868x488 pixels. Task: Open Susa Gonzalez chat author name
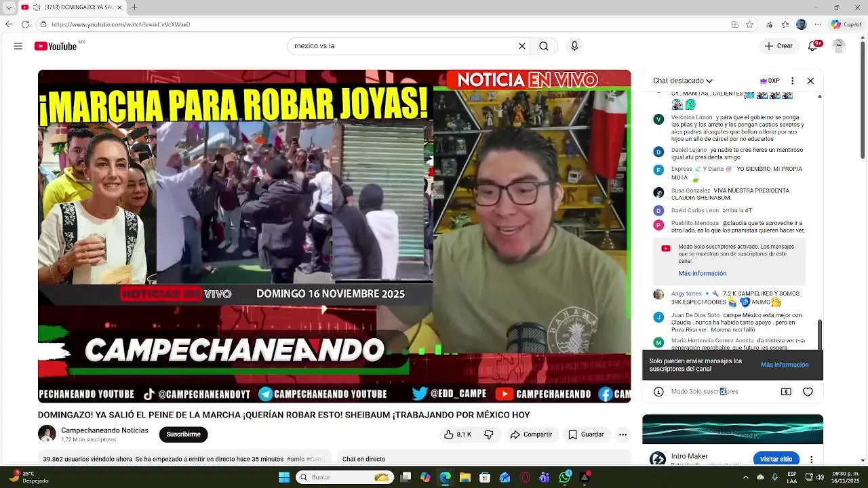click(x=691, y=190)
